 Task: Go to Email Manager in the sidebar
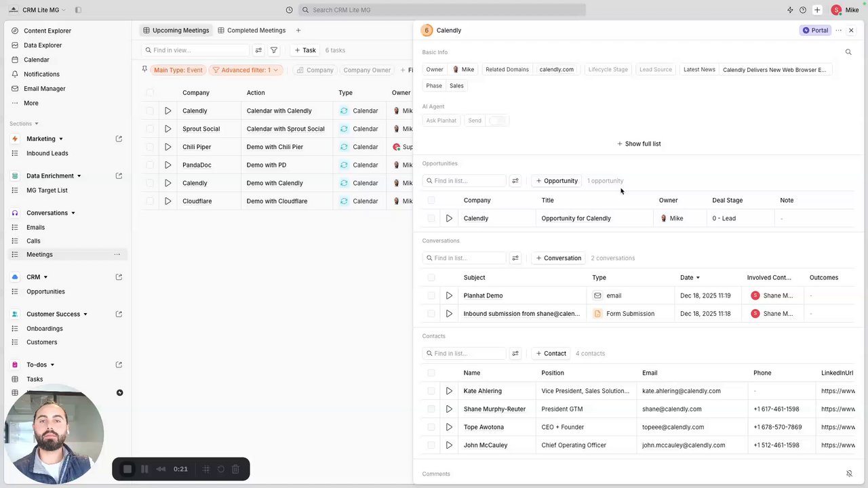[45, 89]
